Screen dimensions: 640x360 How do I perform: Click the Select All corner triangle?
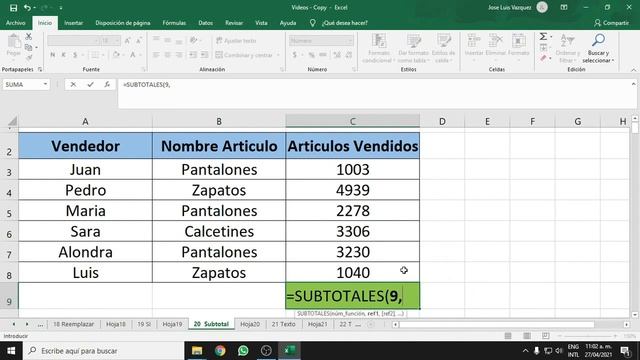coord(12,121)
